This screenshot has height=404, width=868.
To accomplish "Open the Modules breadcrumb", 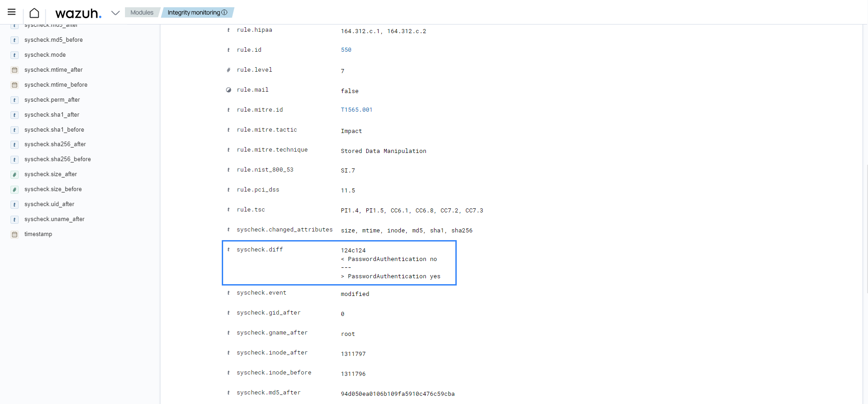I will pos(142,12).
